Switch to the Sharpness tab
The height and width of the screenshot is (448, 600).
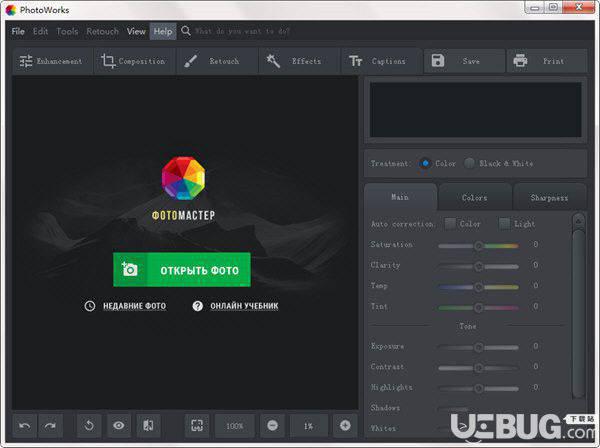click(x=549, y=197)
